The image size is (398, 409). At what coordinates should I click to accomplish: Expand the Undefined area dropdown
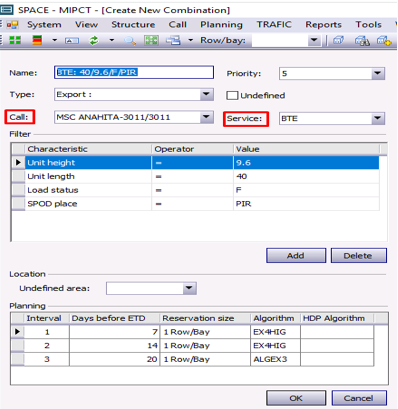tap(189, 288)
